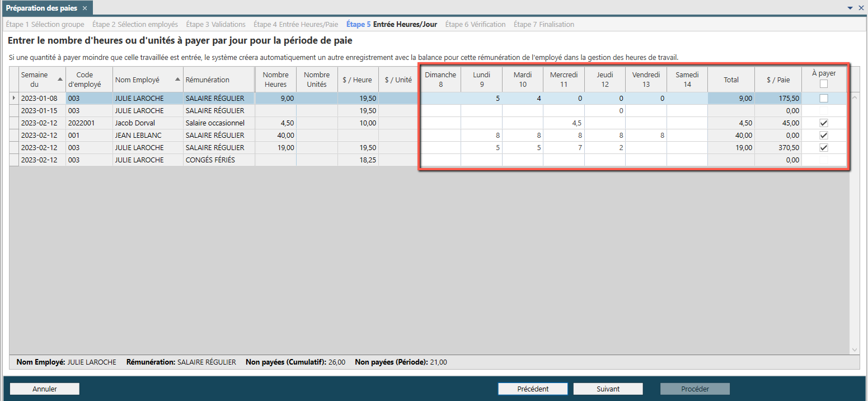Click the sort arrow in Semaine du header
The height and width of the screenshot is (401, 868).
tap(60, 80)
